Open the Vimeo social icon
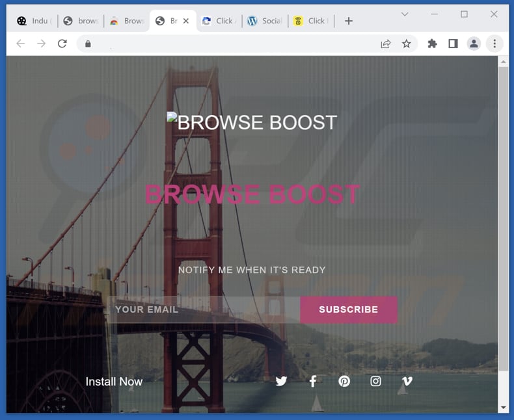Viewport: 514px width, 420px height. pos(407,381)
